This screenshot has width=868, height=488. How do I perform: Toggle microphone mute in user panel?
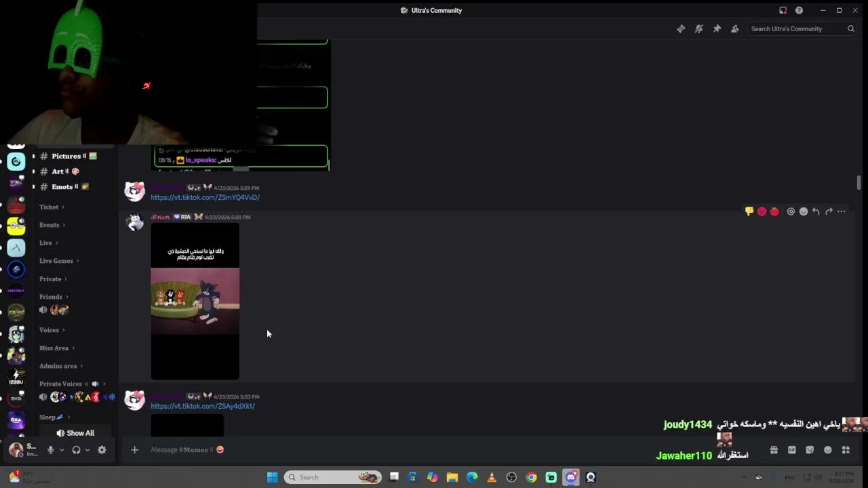tap(50, 449)
